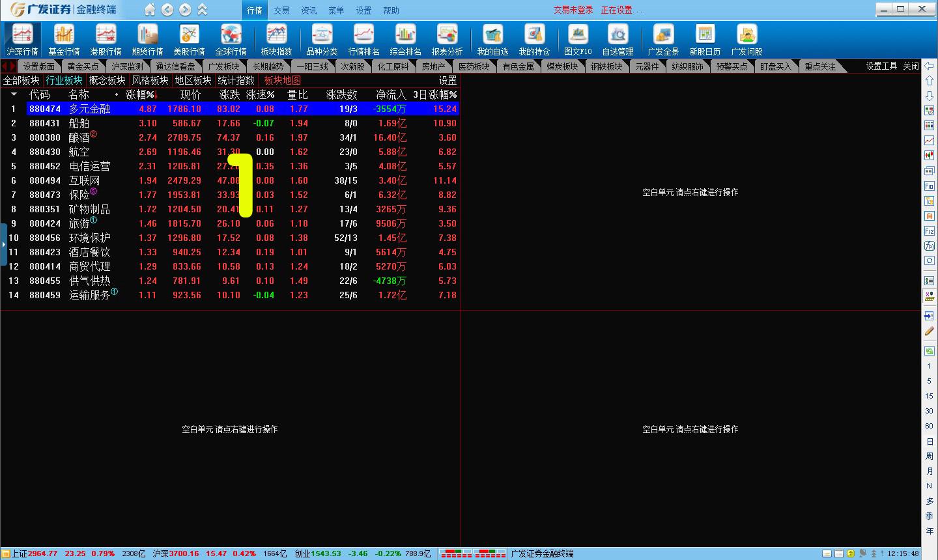Open the 全球行情 globe icon
The height and width of the screenshot is (560, 938).
click(x=231, y=40)
